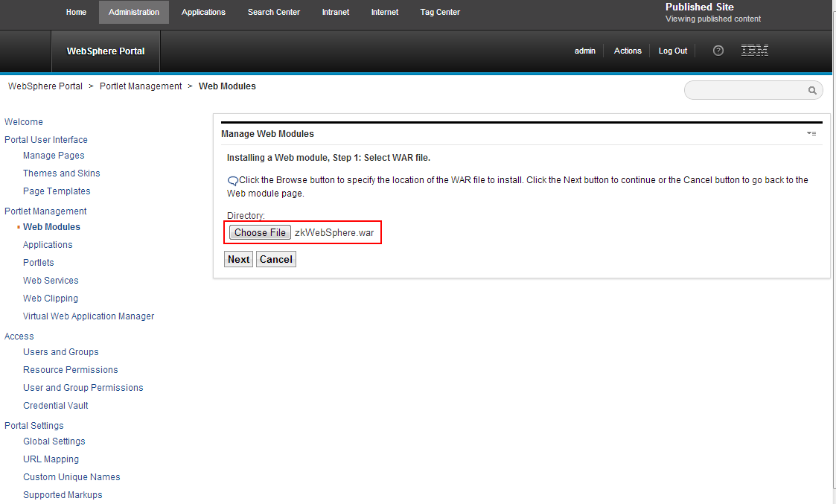The width and height of the screenshot is (836, 504).
Task: Open Credential Vault
Action: click(55, 406)
